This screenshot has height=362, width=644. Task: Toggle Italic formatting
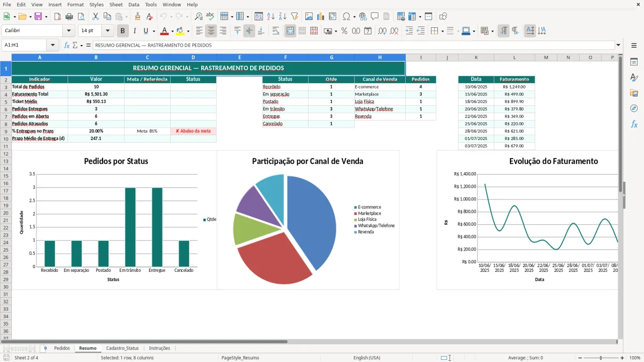[x=135, y=31]
